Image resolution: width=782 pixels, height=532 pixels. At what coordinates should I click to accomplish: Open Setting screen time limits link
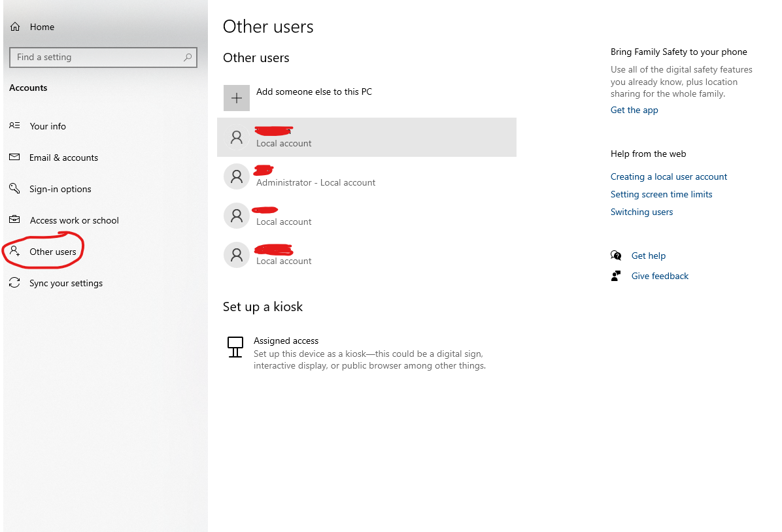661,195
